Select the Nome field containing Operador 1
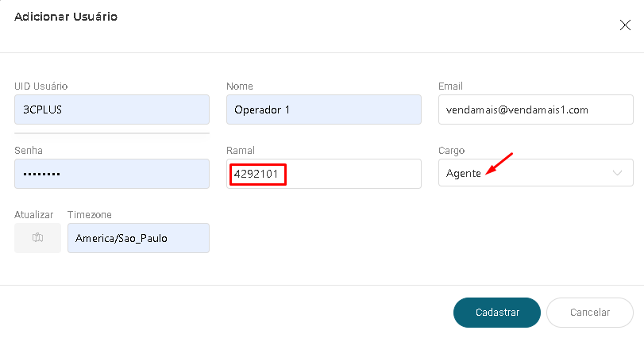Viewport: 644px width, 338px height. [324, 109]
